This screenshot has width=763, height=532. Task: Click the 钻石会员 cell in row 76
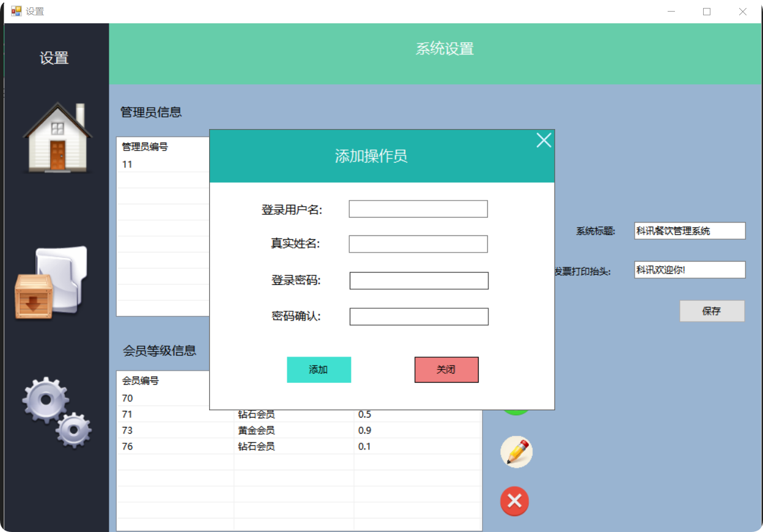[256, 446]
